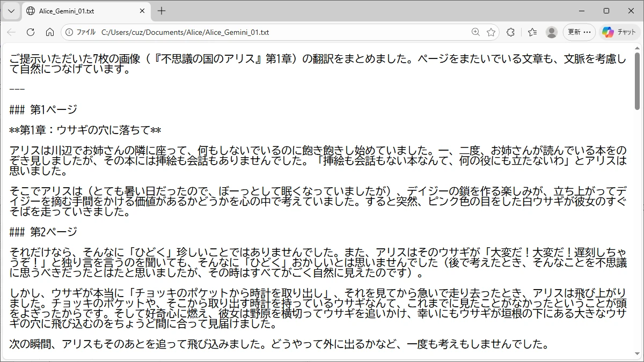Image resolution: width=644 pixels, height=362 pixels.
Task: Open the tab search chevron menu
Action: (x=11, y=11)
